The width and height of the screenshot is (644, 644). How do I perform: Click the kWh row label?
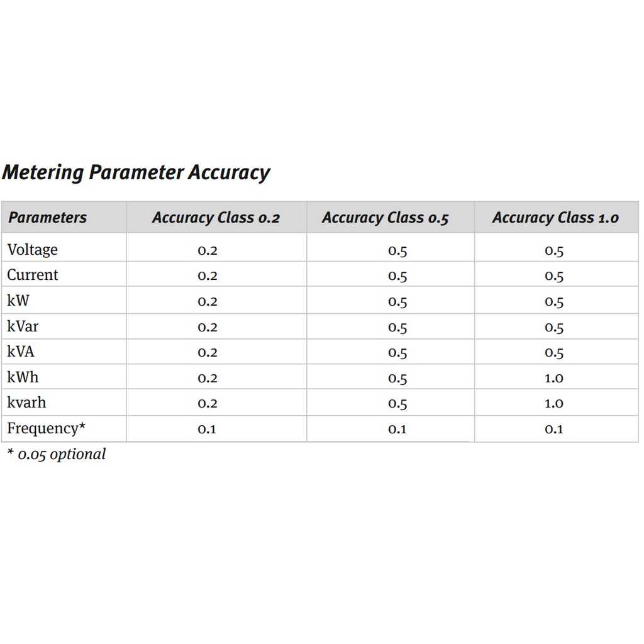(23, 377)
